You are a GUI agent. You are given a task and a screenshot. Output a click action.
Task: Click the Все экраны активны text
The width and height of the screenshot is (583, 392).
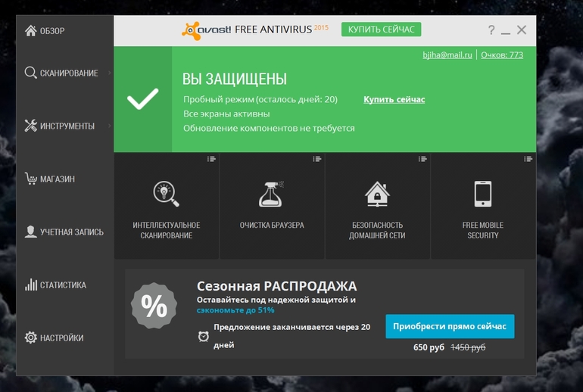(x=226, y=114)
